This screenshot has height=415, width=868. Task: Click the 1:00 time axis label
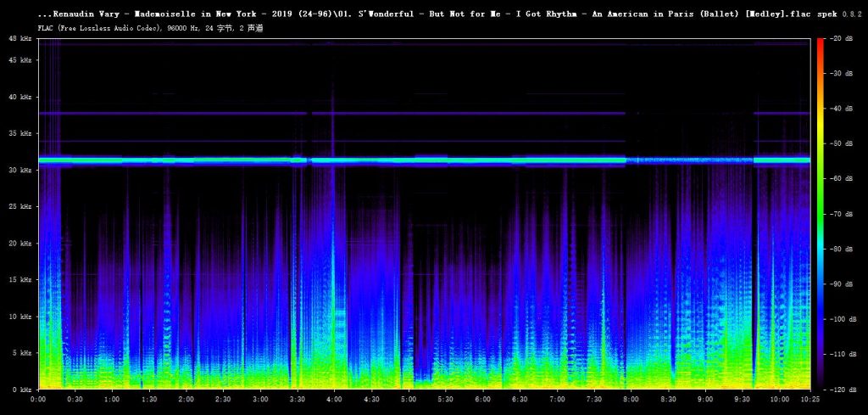(x=113, y=399)
